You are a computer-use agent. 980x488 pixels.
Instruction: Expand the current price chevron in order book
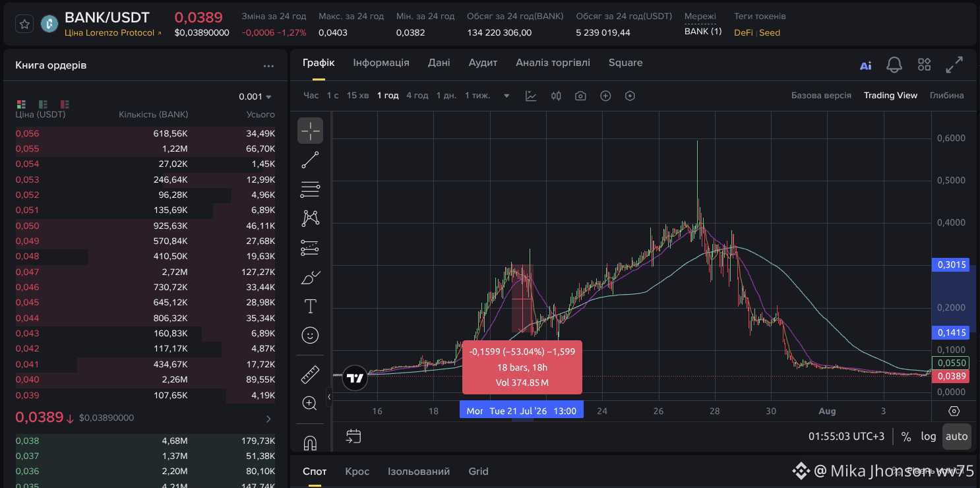(x=268, y=419)
